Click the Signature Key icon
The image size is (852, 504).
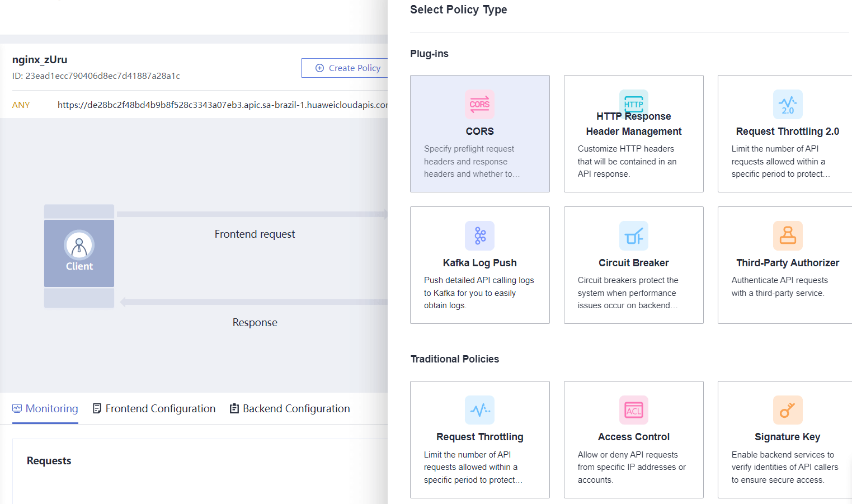[x=787, y=410]
